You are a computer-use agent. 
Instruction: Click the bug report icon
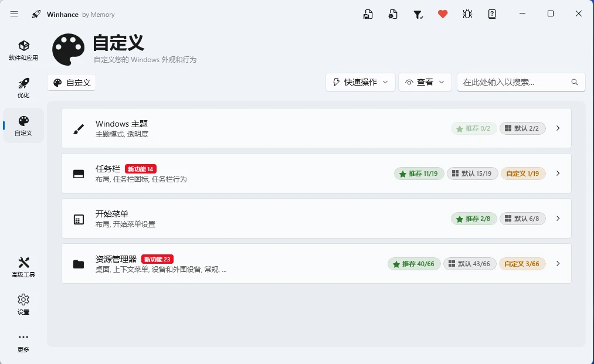[x=467, y=14]
